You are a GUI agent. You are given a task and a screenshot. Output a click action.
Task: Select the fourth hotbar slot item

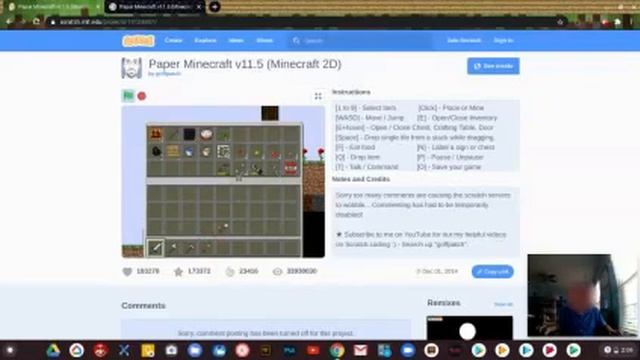207,247
